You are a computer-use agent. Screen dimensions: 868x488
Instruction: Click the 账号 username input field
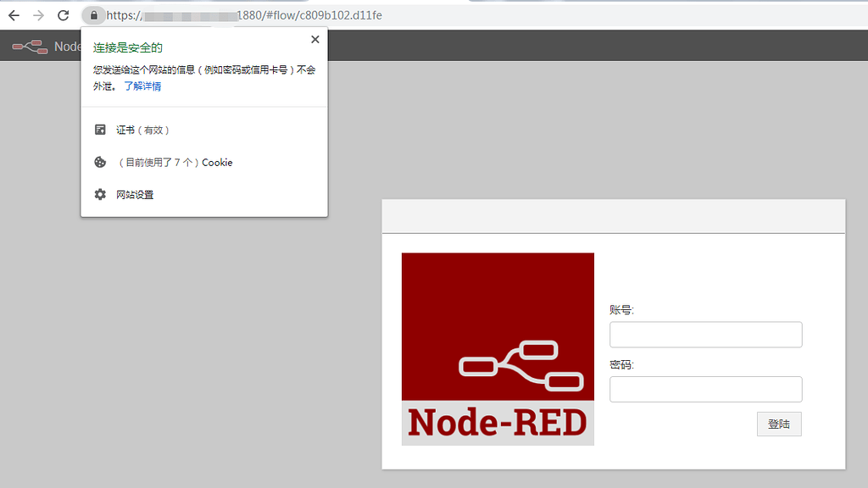click(x=706, y=335)
